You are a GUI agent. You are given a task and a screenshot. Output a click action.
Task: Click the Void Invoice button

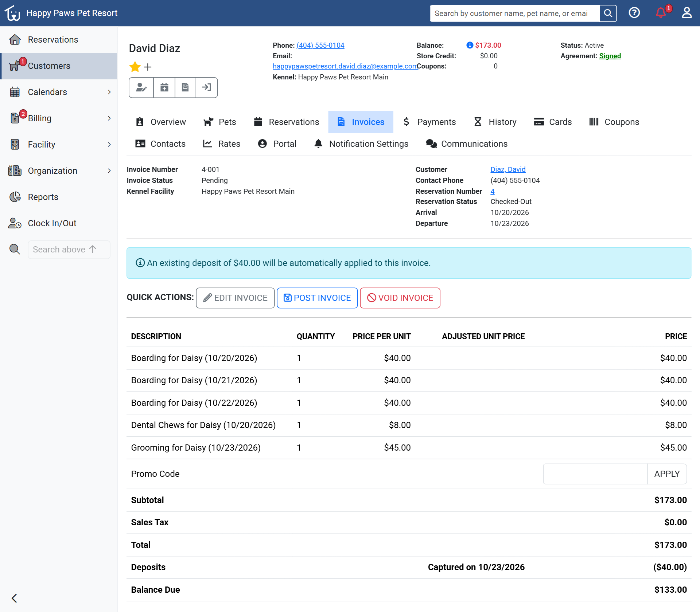click(x=400, y=298)
